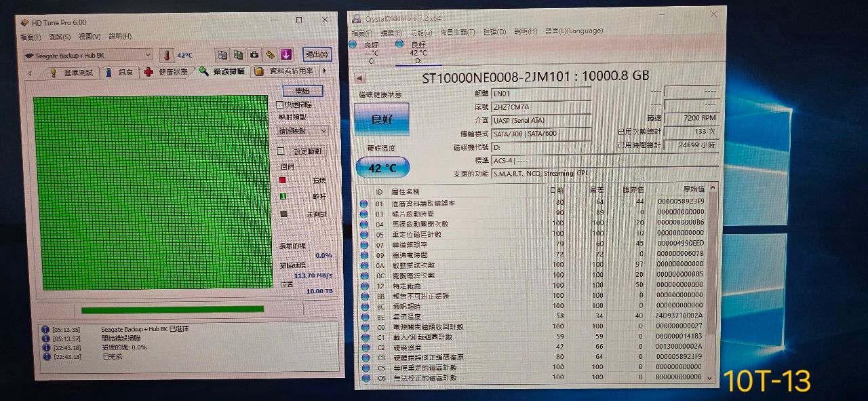
Task: Click the blue 良好 health status box
Action: click(380, 120)
